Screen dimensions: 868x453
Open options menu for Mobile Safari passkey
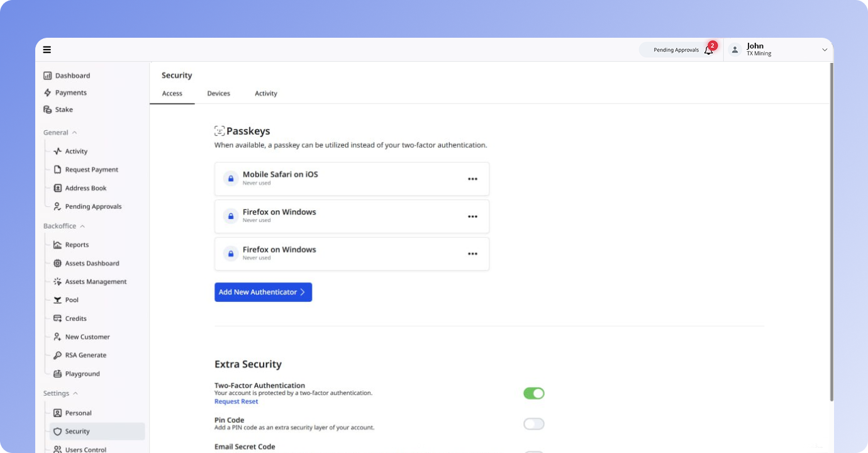click(x=472, y=179)
